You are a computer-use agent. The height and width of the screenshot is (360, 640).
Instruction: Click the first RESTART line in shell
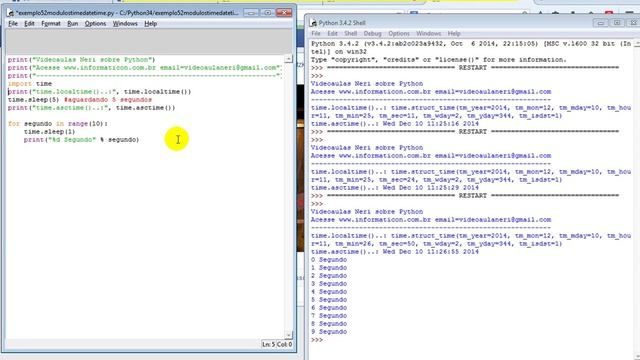pyautogui.click(x=465, y=68)
